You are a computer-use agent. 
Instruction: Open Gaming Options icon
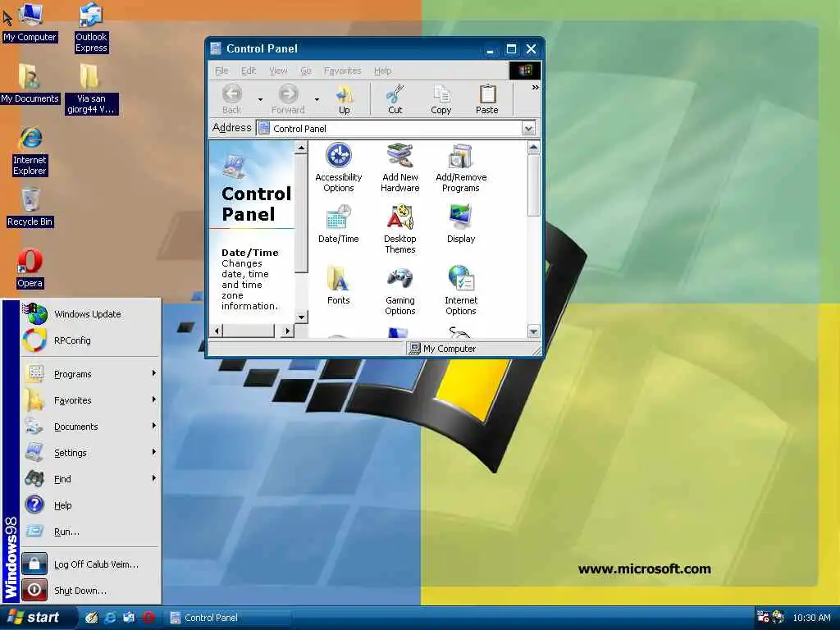point(399,290)
